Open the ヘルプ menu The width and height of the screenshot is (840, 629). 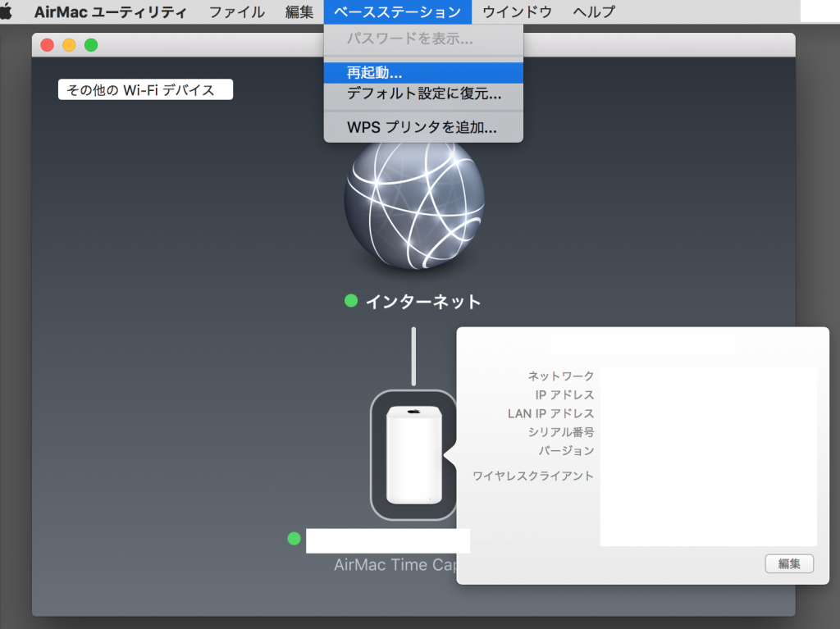pos(594,11)
